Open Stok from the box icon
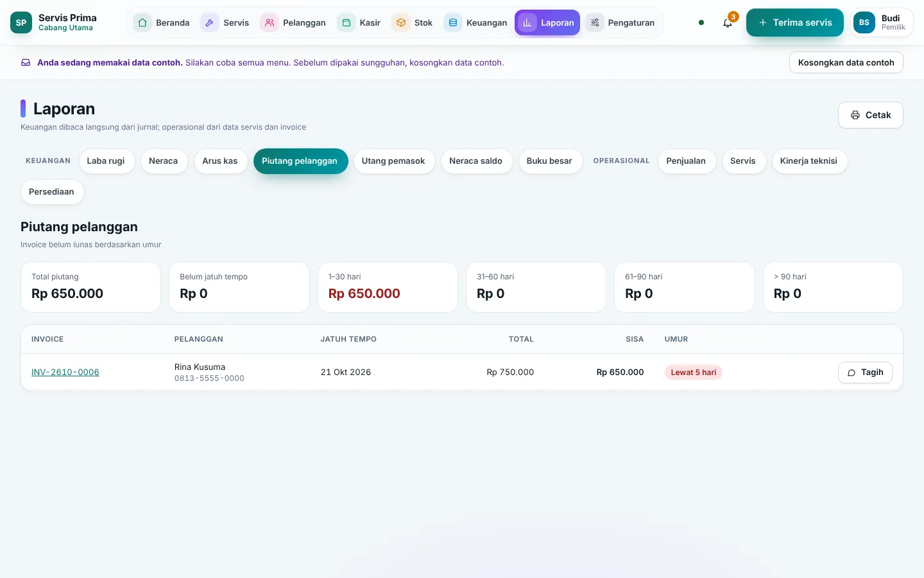Image resolution: width=924 pixels, height=578 pixels. tap(401, 22)
